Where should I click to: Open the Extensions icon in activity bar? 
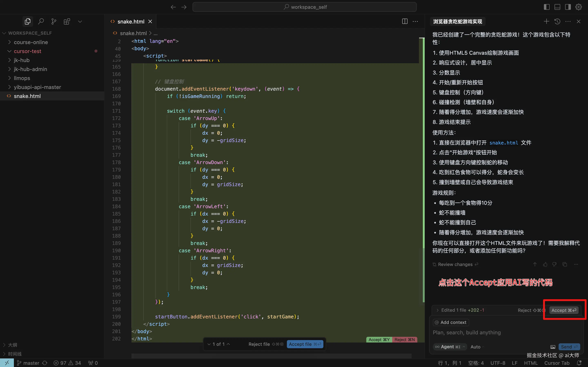click(67, 21)
